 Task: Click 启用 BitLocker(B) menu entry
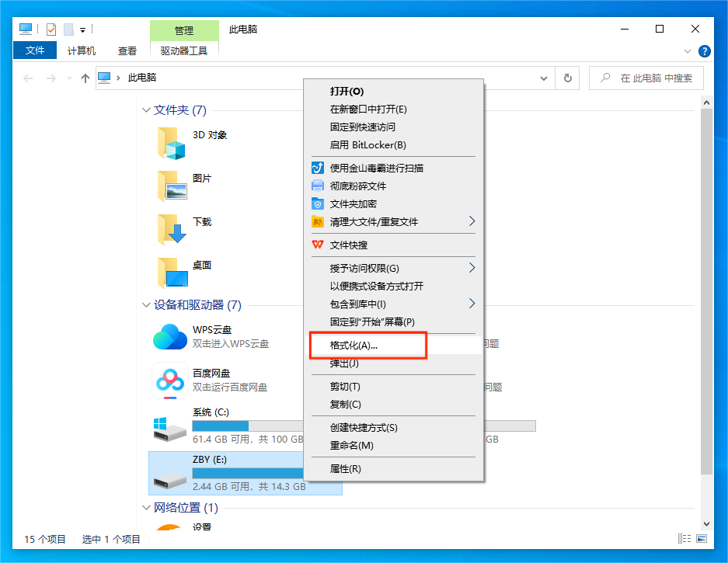367,145
